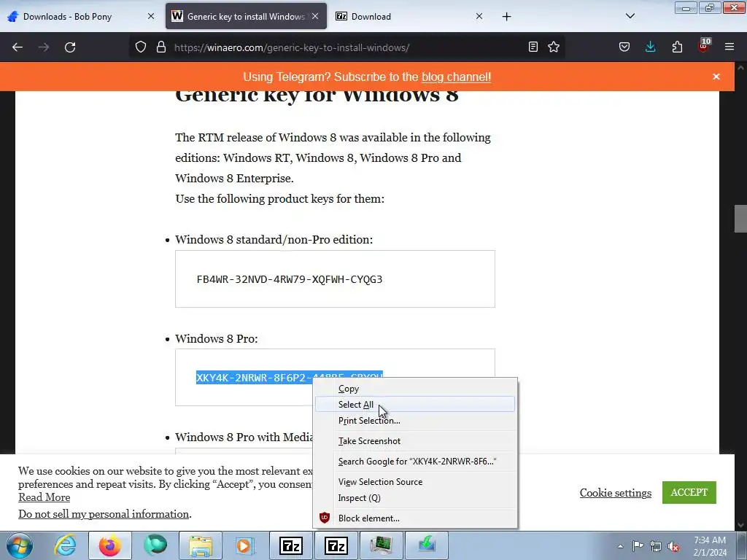Click the Action Center flag icon
The image size is (747, 560).
(x=638, y=545)
